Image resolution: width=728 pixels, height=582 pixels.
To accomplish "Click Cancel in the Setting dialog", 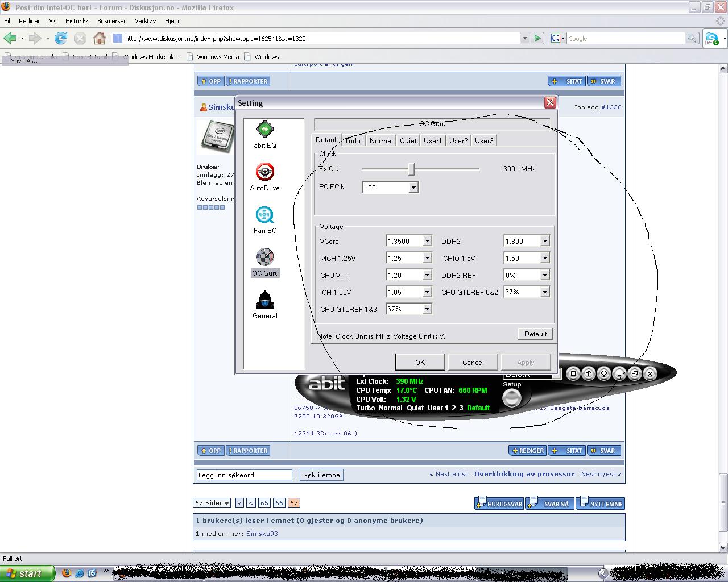I will coord(473,362).
